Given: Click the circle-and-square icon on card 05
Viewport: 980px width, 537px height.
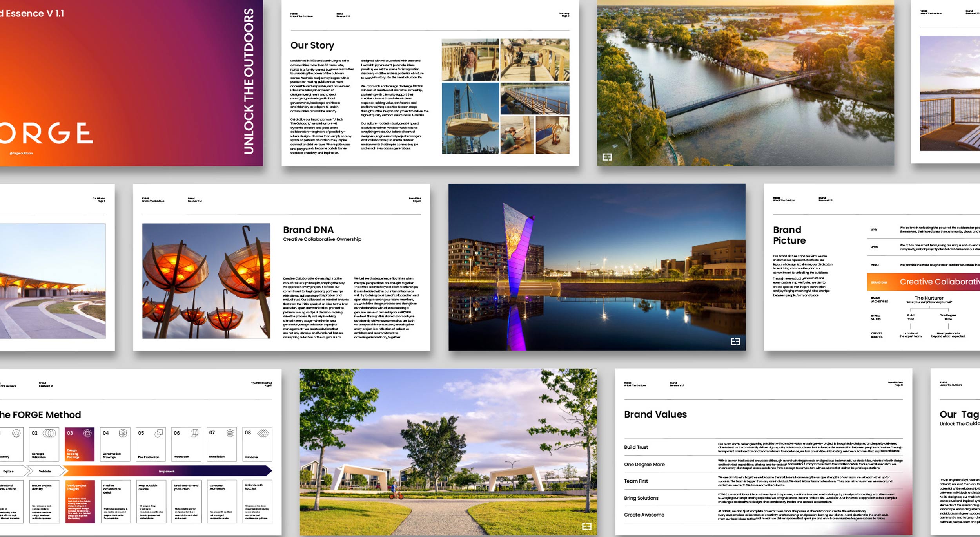Looking at the screenshot, I should tap(158, 433).
